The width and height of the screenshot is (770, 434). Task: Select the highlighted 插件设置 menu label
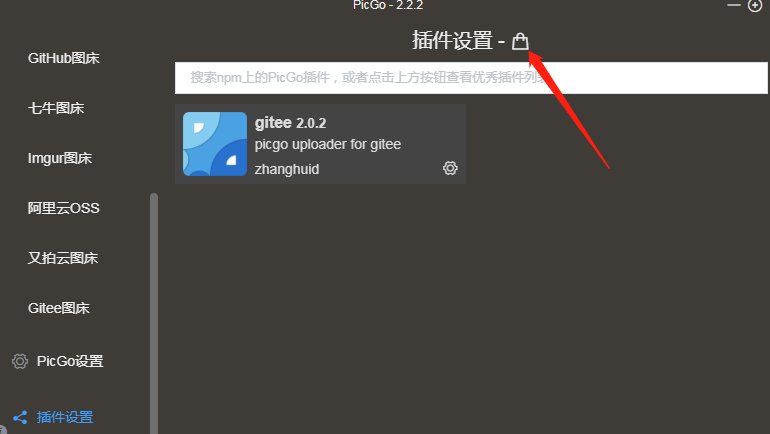pyautogui.click(x=65, y=417)
